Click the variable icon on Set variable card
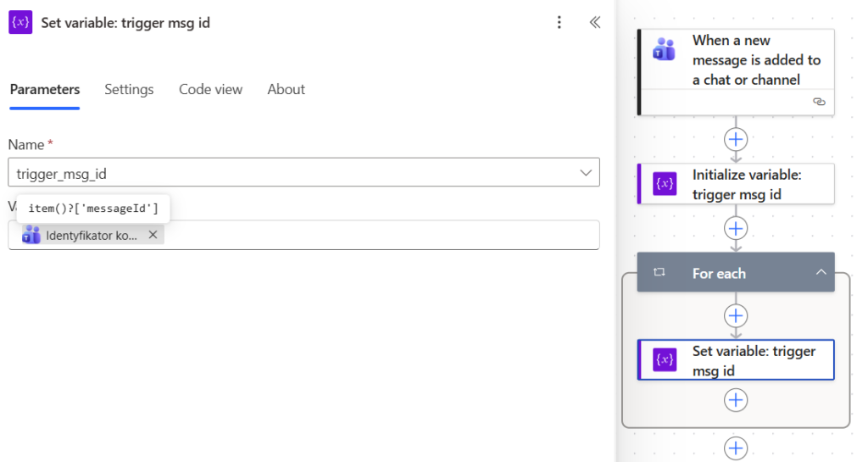This screenshot has height=462, width=868. (665, 359)
